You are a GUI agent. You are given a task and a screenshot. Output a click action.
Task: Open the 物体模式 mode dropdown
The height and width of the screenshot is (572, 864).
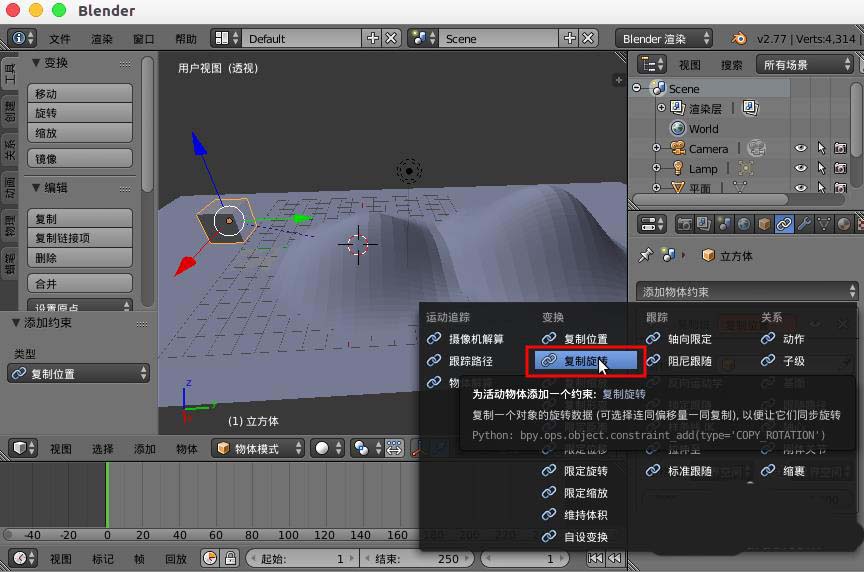click(x=258, y=449)
